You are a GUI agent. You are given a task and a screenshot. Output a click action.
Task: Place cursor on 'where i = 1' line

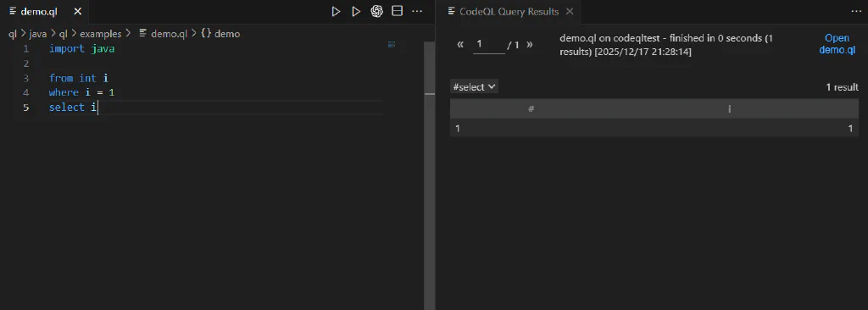(x=81, y=92)
